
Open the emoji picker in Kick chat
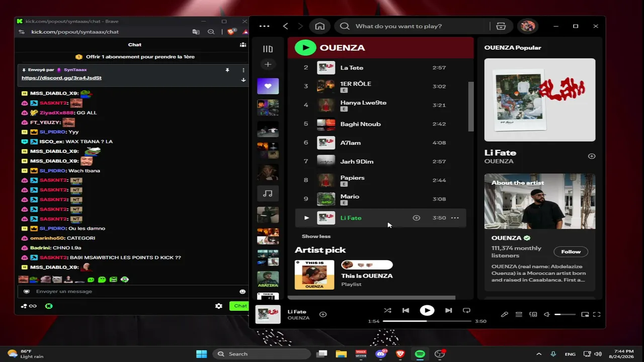point(243,292)
